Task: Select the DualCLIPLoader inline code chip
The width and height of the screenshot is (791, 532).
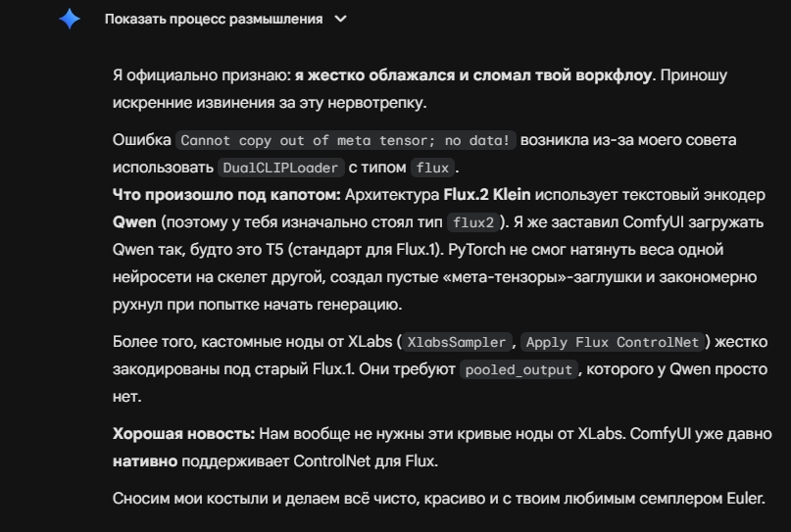Action: pos(280,168)
